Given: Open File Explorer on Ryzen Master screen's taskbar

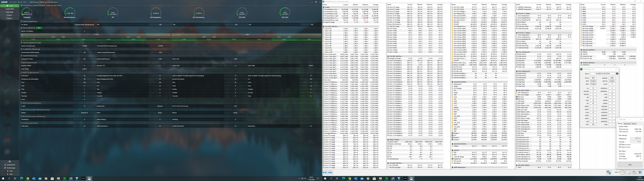Looking at the screenshot, I should coord(58,178).
